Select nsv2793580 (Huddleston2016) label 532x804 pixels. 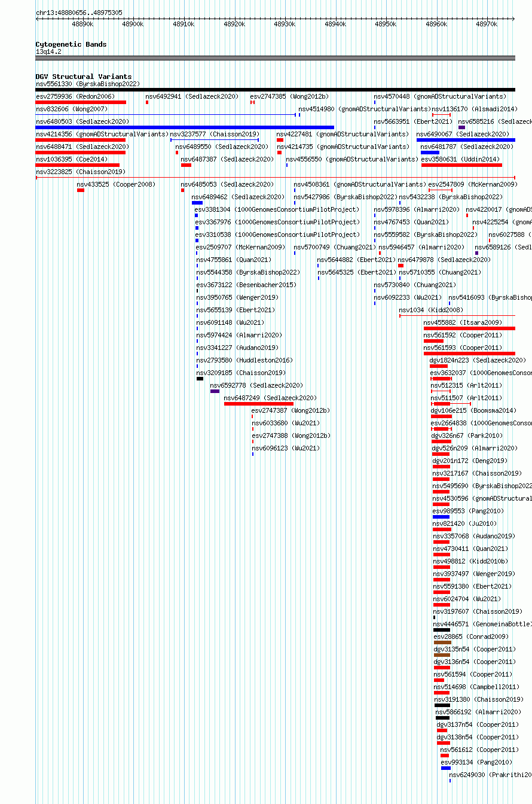click(244, 360)
